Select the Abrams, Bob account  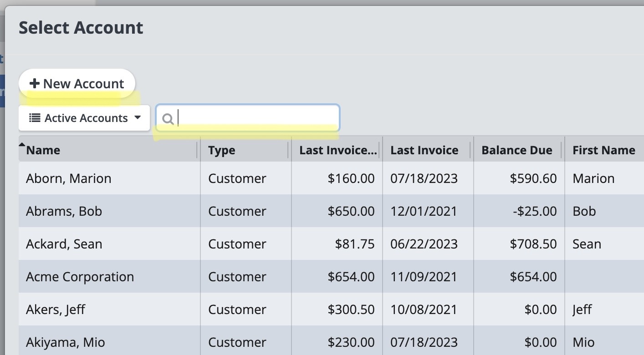pos(64,211)
